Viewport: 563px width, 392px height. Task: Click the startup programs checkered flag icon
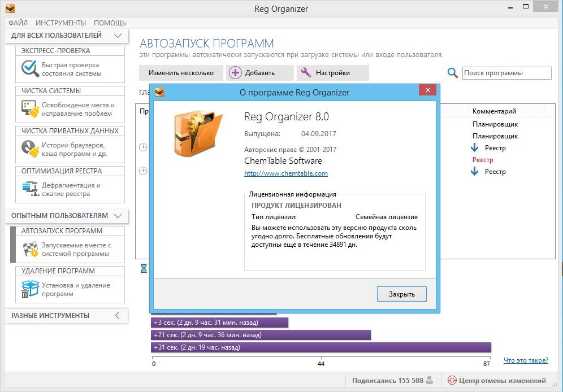30,249
